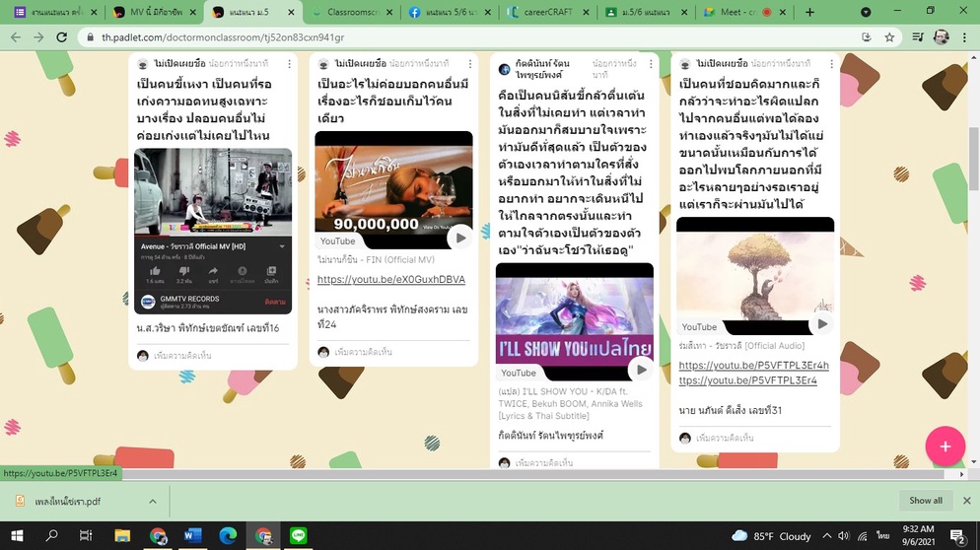980x550 pixels.
Task: Expand the Avenue video description arrow
Action: (x=282, y=246)
